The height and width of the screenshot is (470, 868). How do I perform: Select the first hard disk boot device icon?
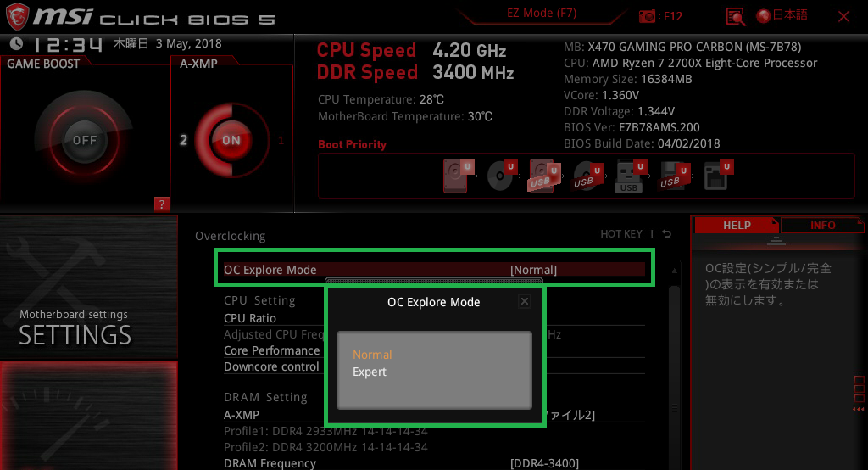coord(459,176)
